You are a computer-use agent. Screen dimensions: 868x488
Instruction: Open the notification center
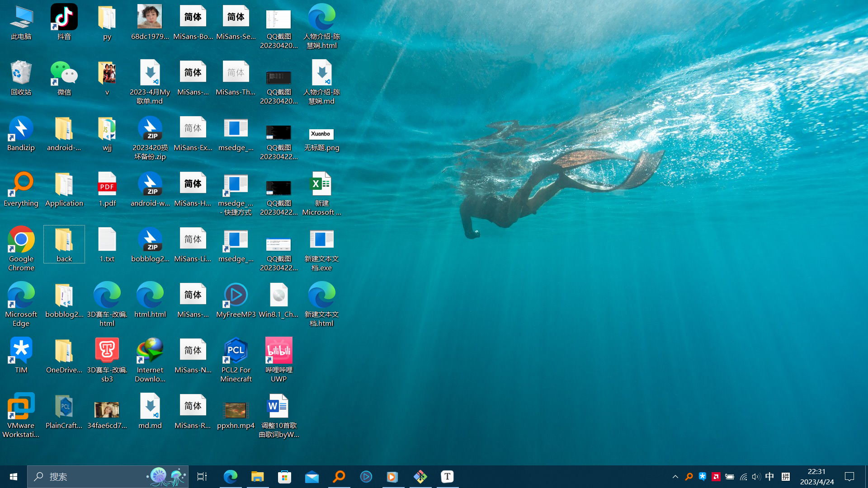click(849, 477)
